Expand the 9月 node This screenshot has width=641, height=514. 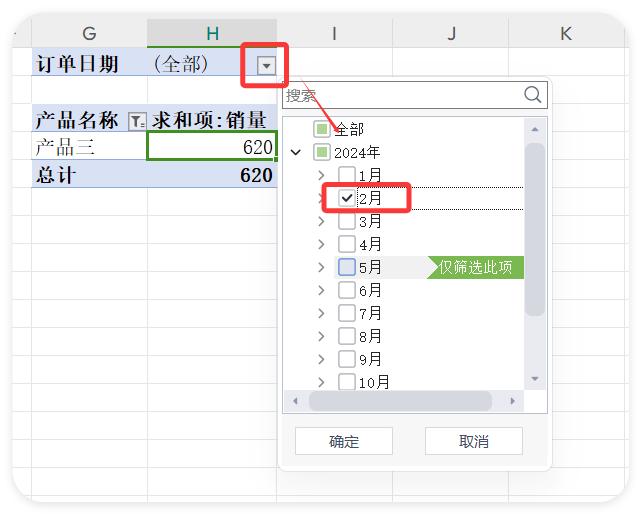pyautogui.click(x=321, y=359)
